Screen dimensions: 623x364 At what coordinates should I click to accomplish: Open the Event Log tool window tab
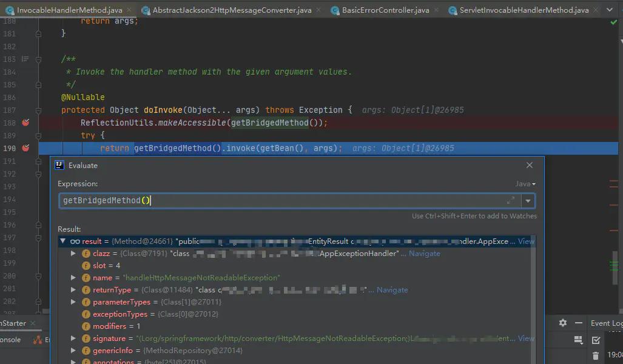point(606,323)
